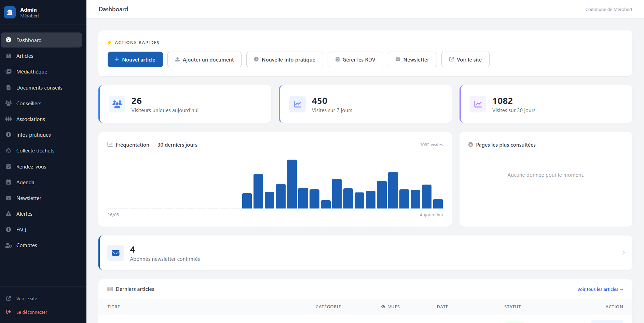
Task: Click the FAQ question mark icon
Action: point(9,229)
